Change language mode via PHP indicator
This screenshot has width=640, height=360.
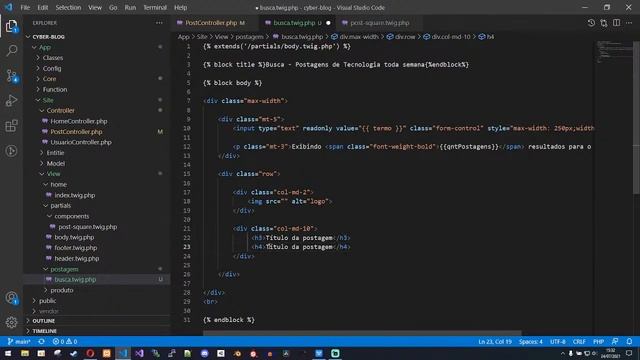click(598, 341)
